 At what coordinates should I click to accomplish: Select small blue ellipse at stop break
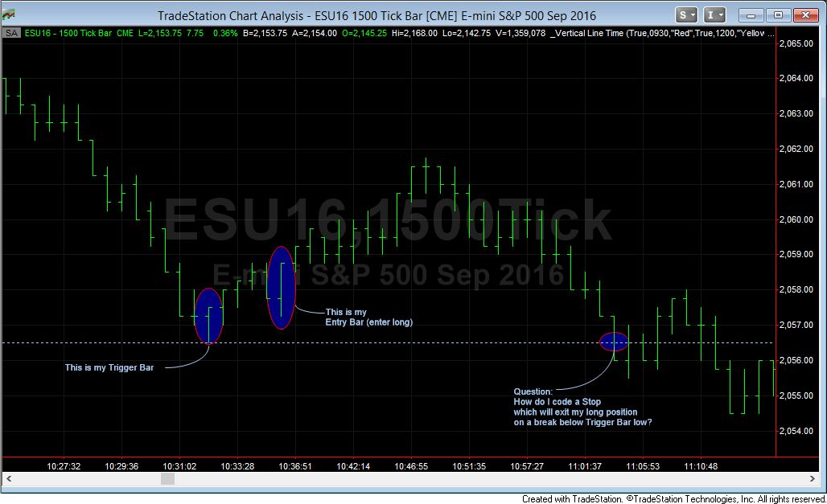point(614,342)
